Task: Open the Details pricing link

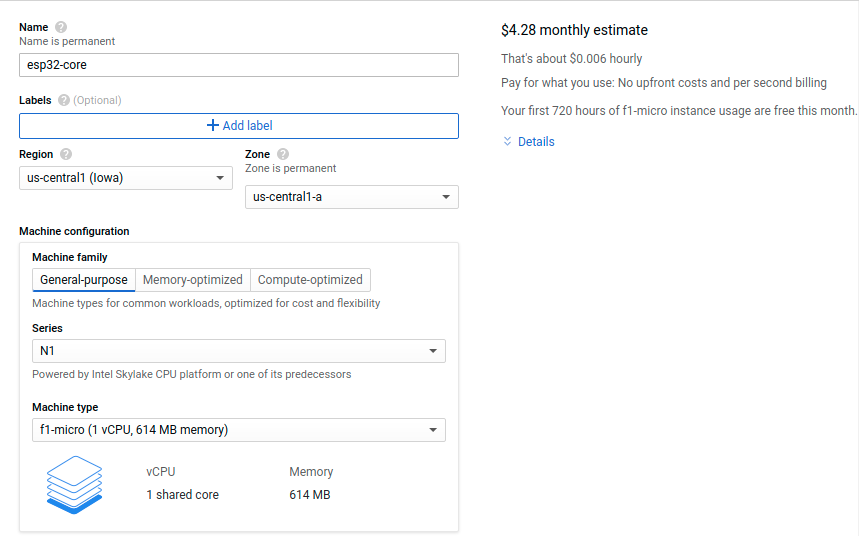Action: (536, 142)
